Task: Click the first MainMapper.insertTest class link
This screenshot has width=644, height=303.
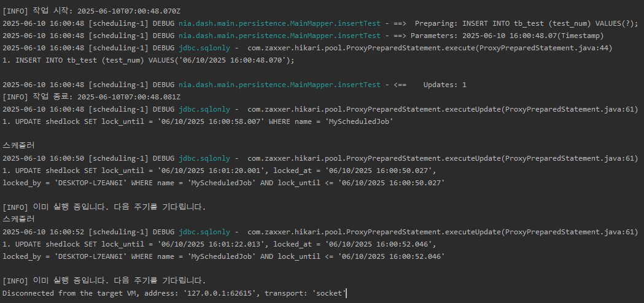Action: pyautogui.click(x=279, y=23)
